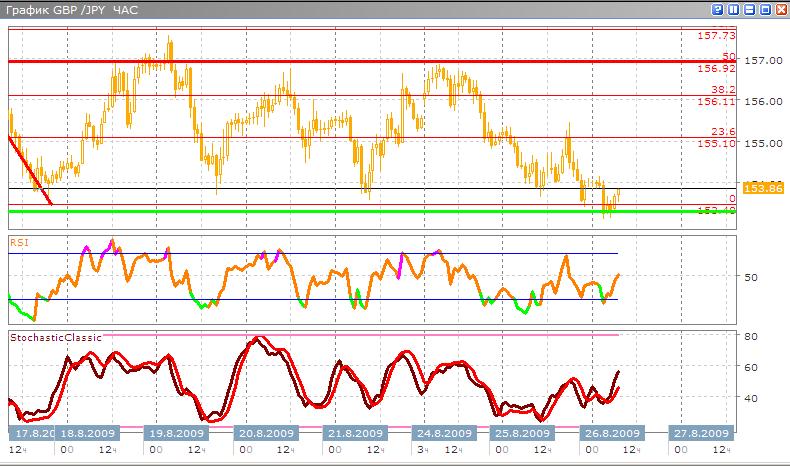The height and width of the screenshot is (466, 790).
Task: Select the black horizontal price line
Action: coord(372,188)
